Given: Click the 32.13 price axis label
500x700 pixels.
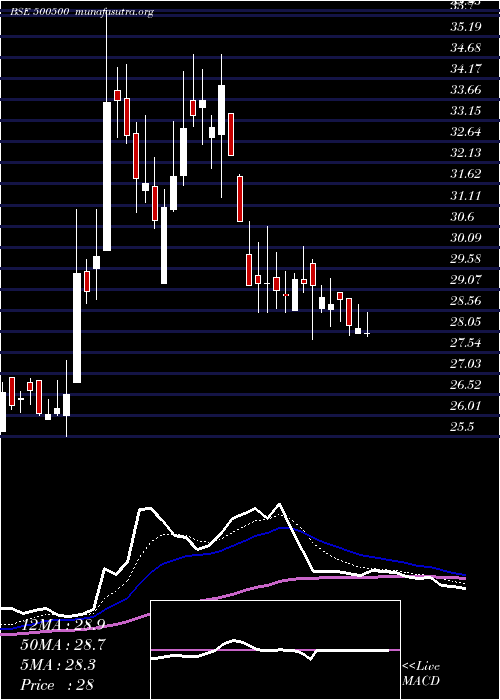Looking at the screenshot, I should (x=466, y=153).
